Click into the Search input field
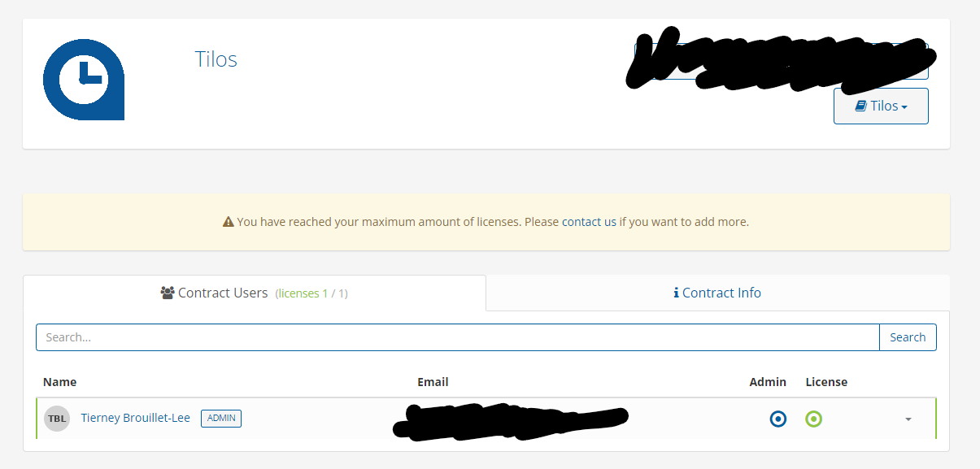 pos(457,337)
